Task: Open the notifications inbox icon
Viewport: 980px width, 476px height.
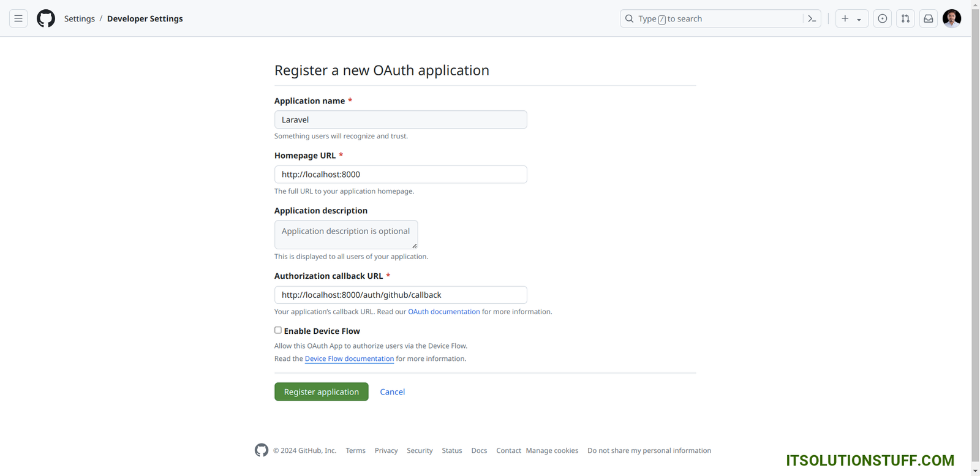Action: pyautogui.click(x=929, y=19)
